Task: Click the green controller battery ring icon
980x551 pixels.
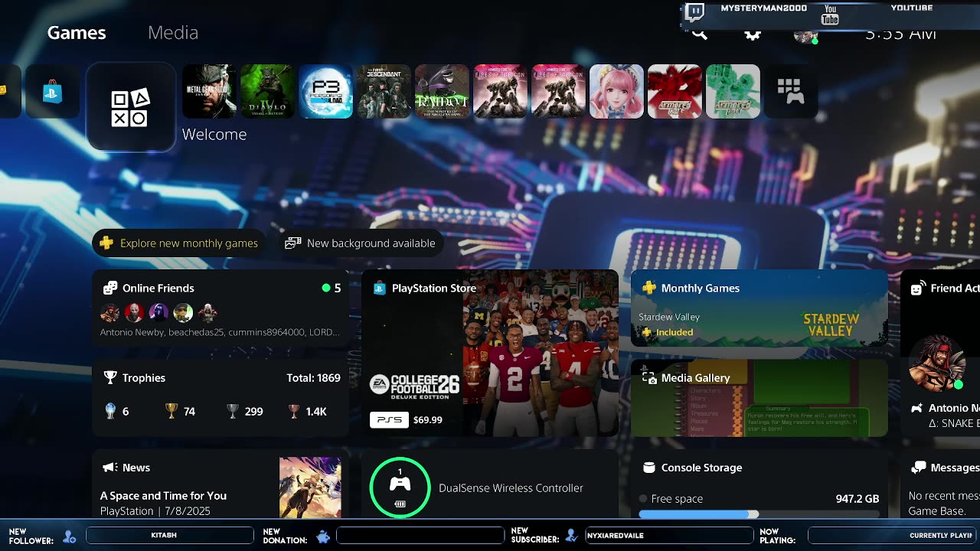Action: [400, 487]
